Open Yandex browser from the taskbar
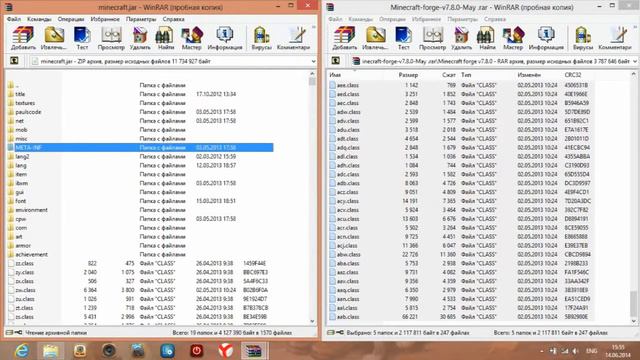This screenshot has width=640, height=360. (x=225, y=351)
